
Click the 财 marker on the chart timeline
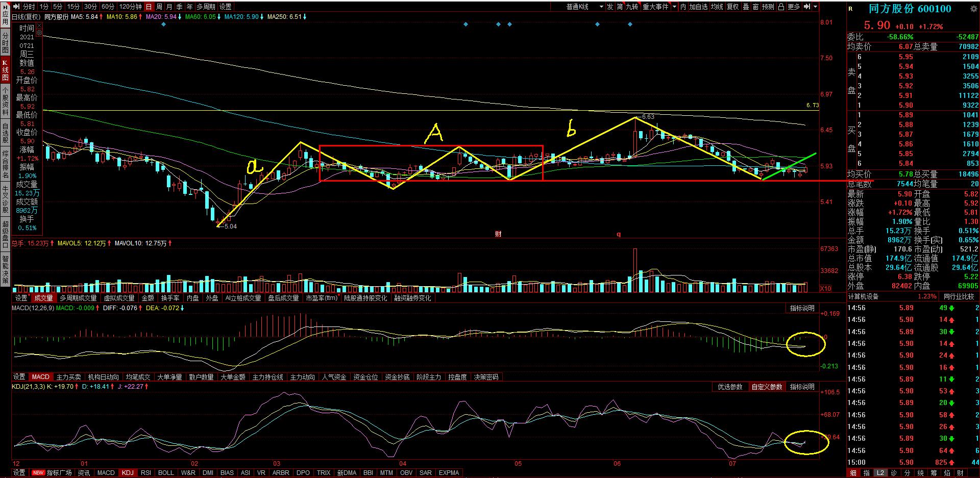click(498, 234)
